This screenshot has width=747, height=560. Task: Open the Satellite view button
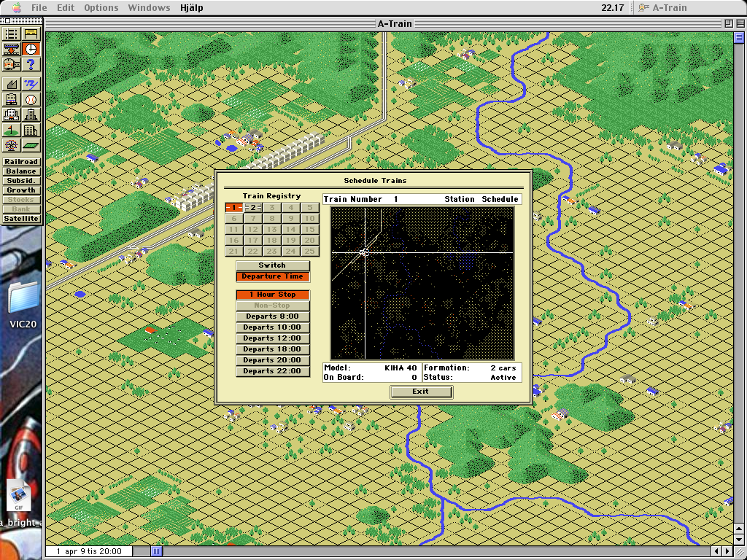pos(21,219)
